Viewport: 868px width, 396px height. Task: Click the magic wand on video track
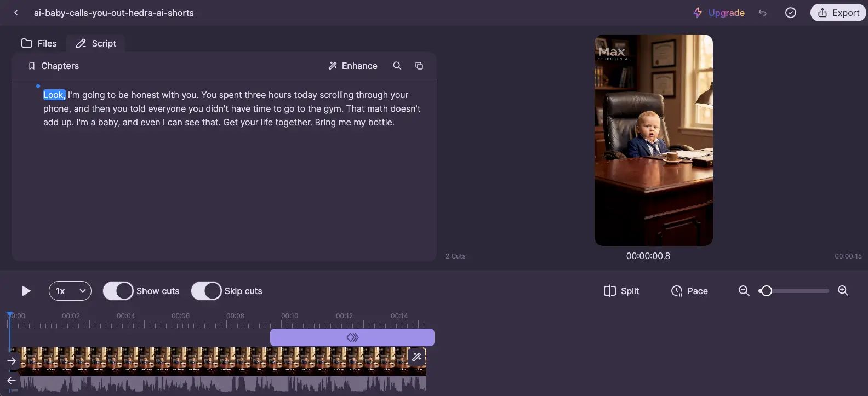[416, 357]
